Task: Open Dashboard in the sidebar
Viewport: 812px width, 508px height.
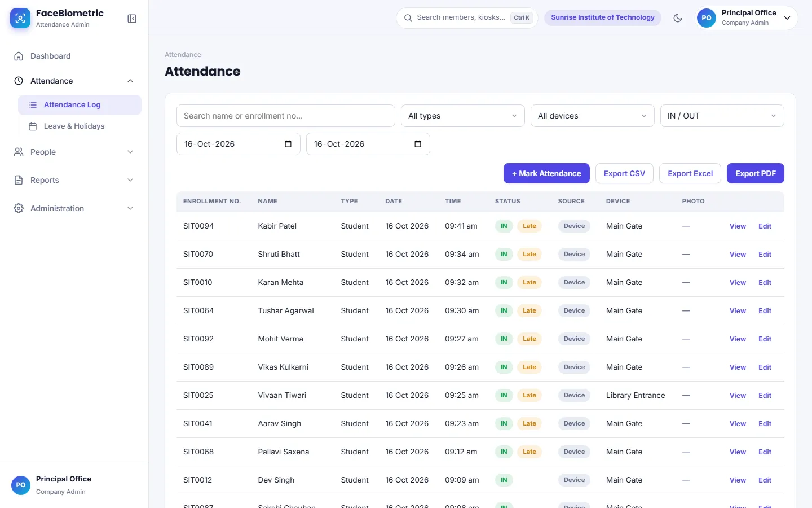Action: (x=74, y=56)
